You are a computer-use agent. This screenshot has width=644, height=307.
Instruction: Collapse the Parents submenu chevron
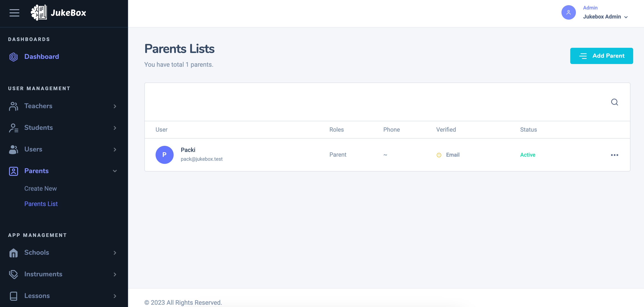click(115, 171)
